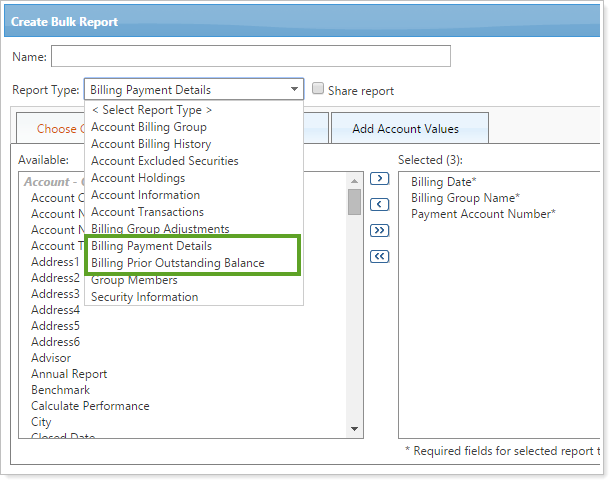Click the move selected right arrow button

[x=379, y=179]
